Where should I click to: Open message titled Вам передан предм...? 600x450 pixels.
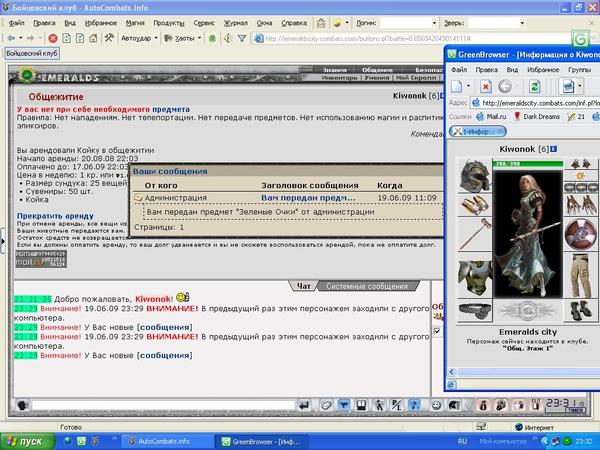[x=308, y=198]
